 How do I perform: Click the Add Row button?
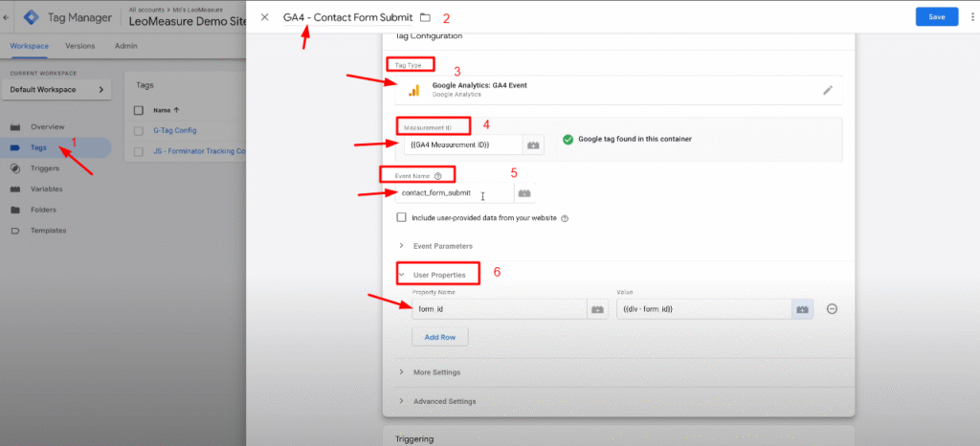pos(440,337)
